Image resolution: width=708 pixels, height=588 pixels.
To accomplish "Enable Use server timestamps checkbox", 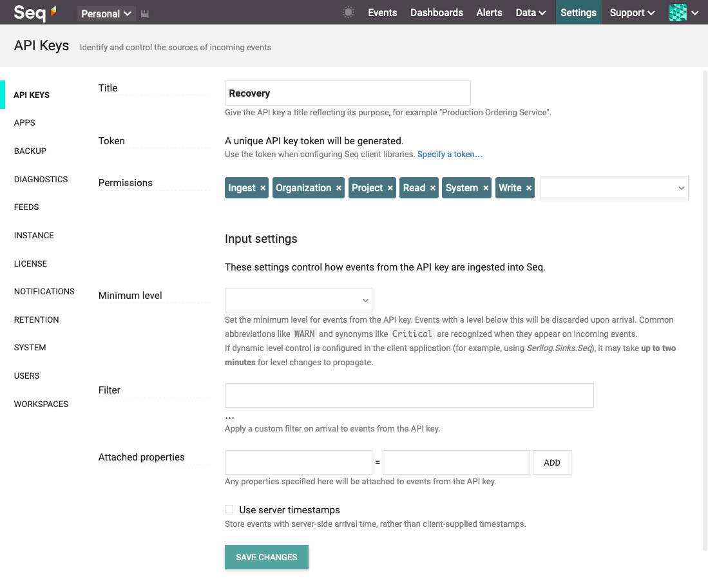I will coord(229,509).
